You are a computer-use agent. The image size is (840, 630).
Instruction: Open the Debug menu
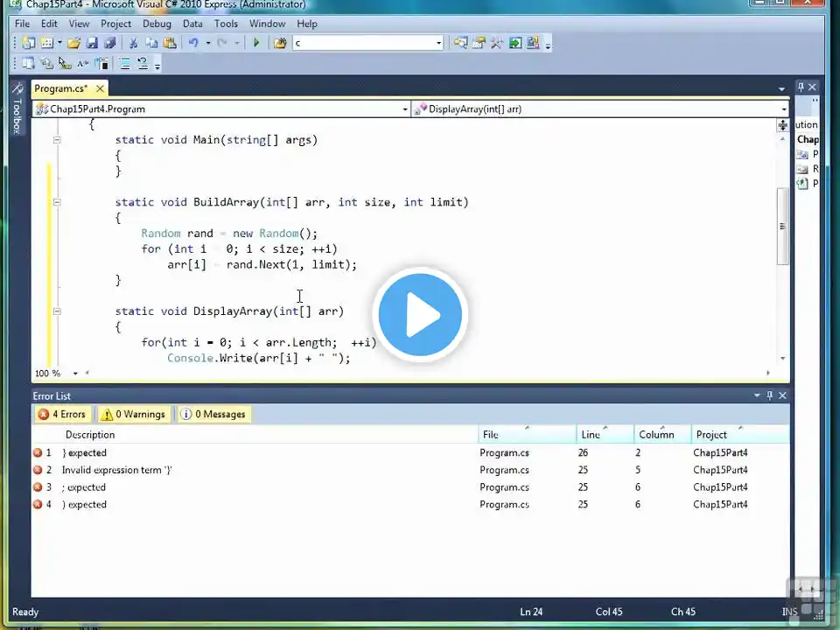(157, 24)
